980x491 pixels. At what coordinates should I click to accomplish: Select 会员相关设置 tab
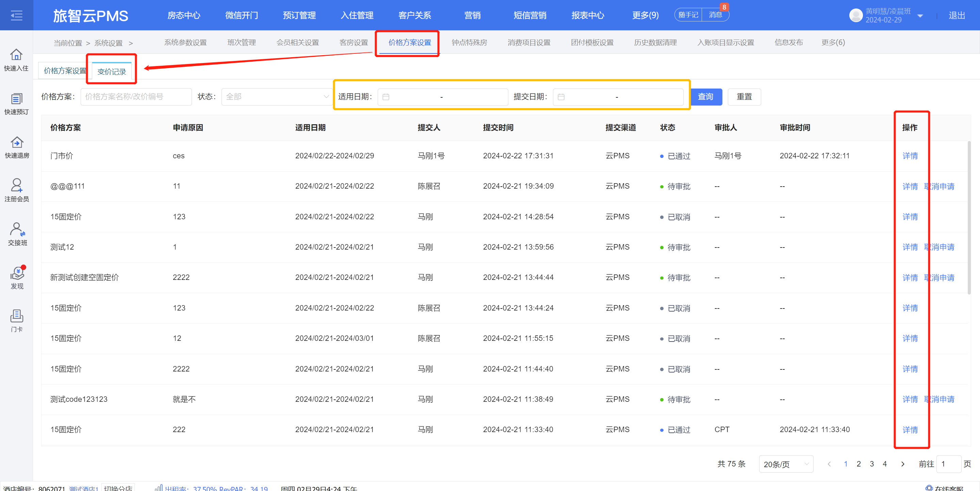[297, 43]
